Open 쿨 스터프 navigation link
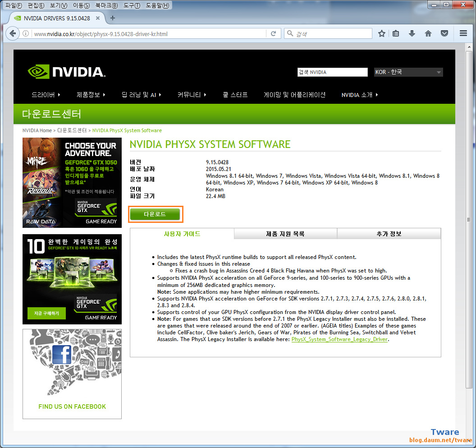Viewport: 476px width, 448px height. (x=235, y=95)
